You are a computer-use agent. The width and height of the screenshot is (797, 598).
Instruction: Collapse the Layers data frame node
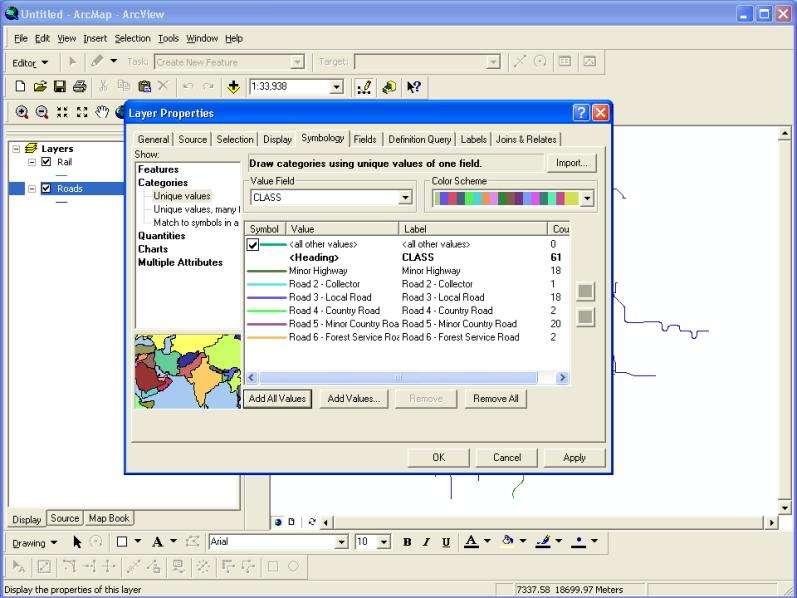pyautogui.click(x=16, y=148)
